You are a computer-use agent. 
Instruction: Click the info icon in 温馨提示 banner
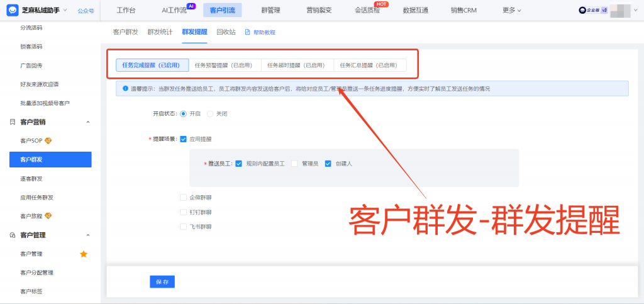(125, 88)
